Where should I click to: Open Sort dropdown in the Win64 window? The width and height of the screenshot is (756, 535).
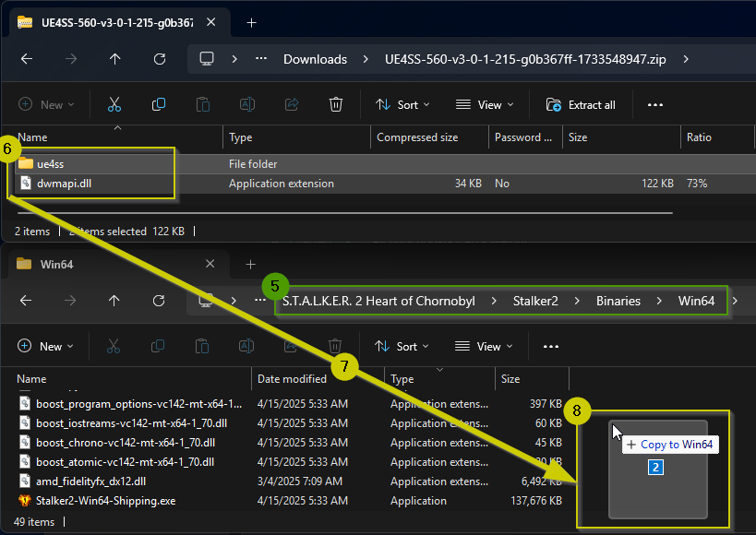pos(402,346)
